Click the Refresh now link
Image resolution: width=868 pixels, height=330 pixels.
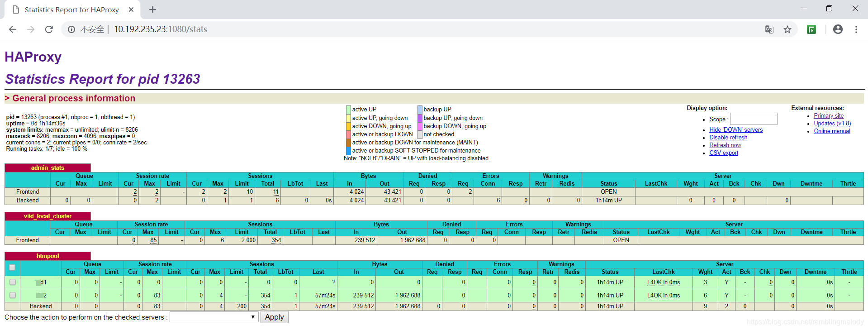(725, 145)
